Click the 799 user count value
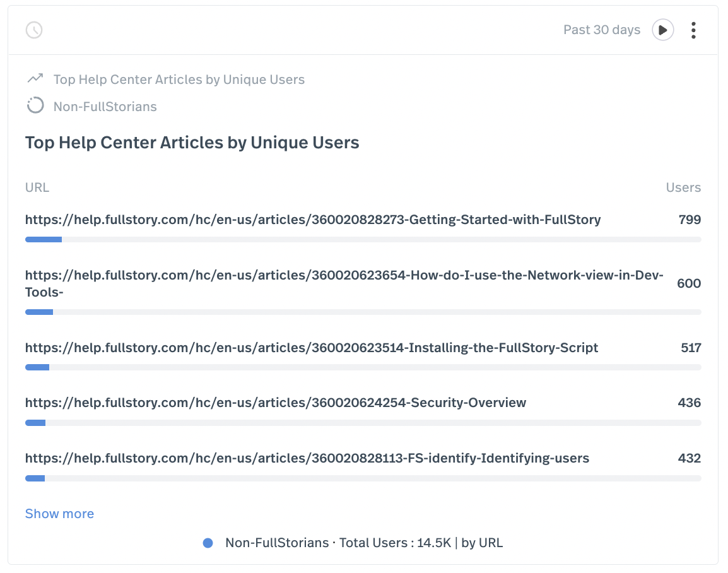The image size is (728, 573). click(x=690, y=220)
